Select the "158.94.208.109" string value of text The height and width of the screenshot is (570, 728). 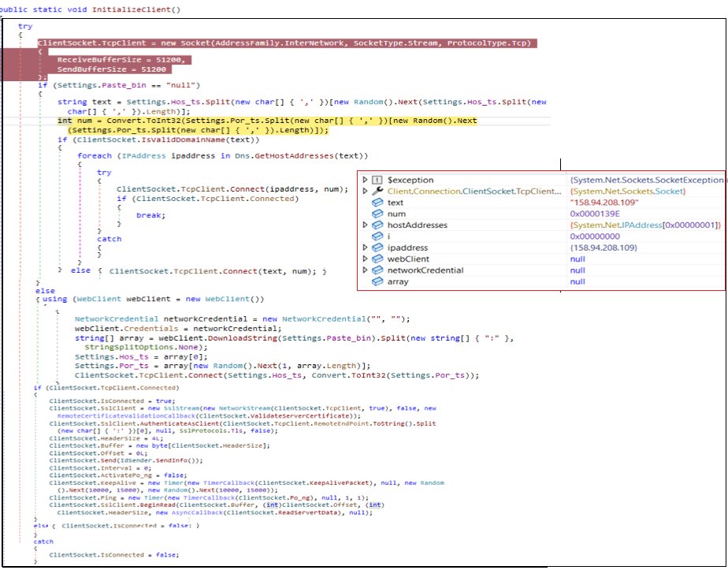604,203
